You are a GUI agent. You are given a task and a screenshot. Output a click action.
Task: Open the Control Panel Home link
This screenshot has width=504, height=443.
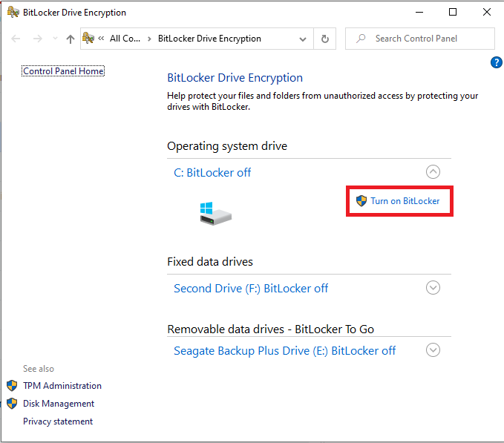(63, 71)
